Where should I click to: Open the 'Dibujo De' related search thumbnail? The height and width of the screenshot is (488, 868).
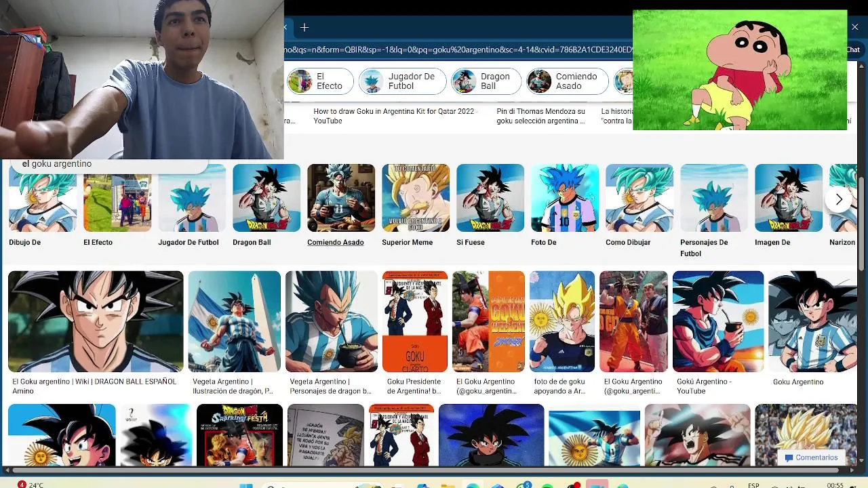click(x=43, y=198)
